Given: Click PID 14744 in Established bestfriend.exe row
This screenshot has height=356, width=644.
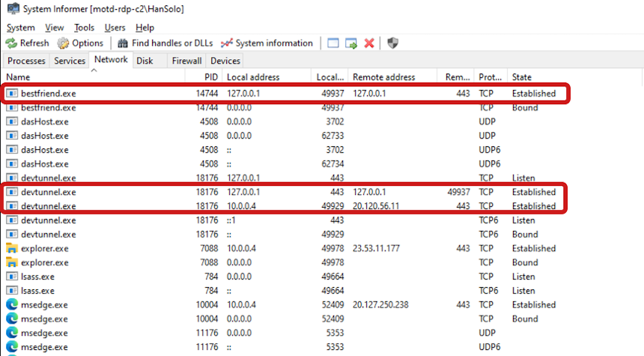Looking at the screenshot, I should tap(207, 94).
